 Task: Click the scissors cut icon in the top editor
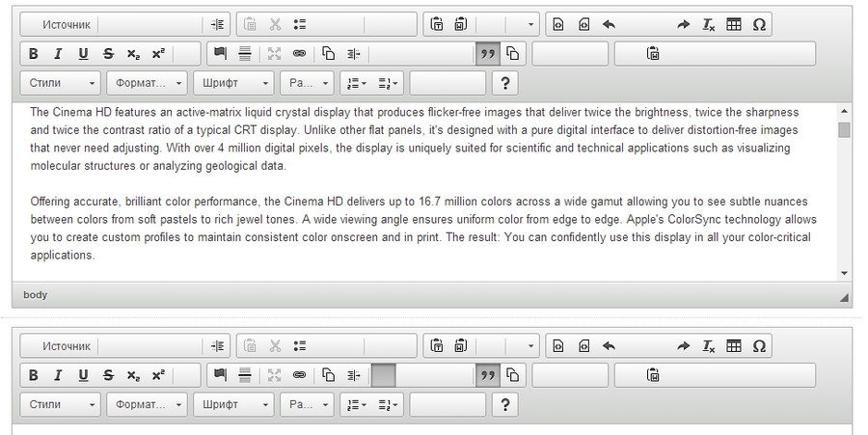coord(275,24)
